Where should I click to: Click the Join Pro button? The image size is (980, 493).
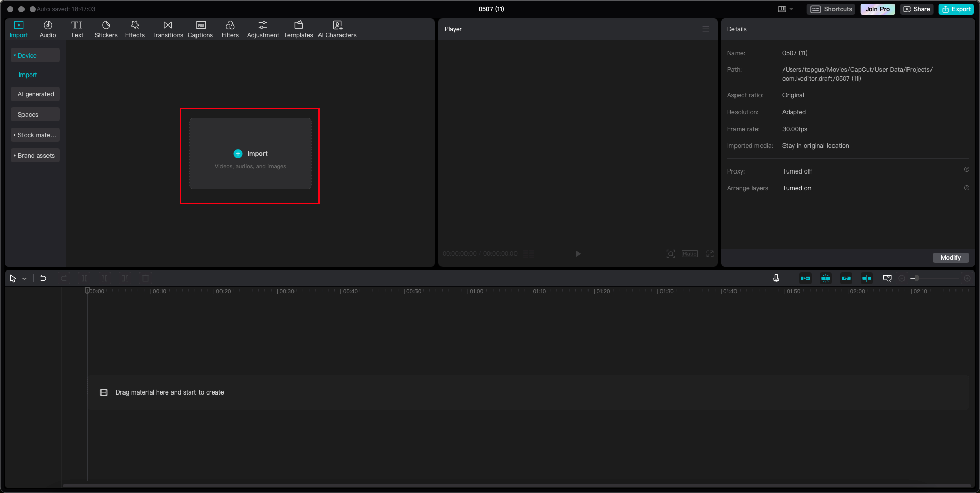pos(877,9)
